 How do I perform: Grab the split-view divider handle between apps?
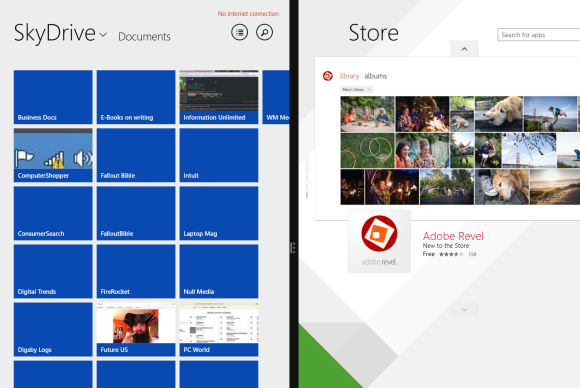tap(293, 247)
